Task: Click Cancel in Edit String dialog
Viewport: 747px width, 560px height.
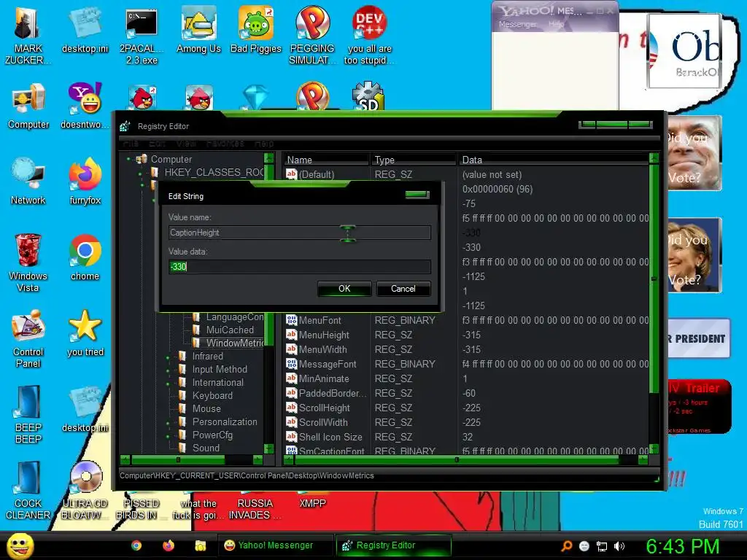Action: click(x=403, y=289)
